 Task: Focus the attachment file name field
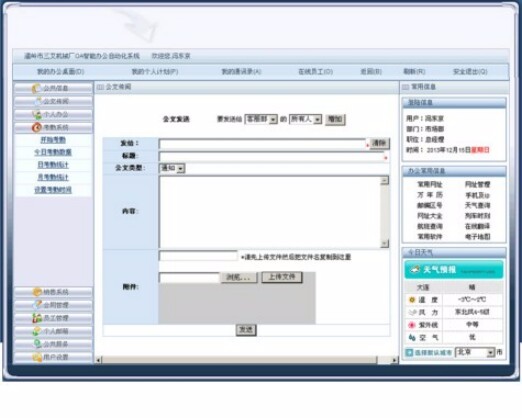[198, 256]
